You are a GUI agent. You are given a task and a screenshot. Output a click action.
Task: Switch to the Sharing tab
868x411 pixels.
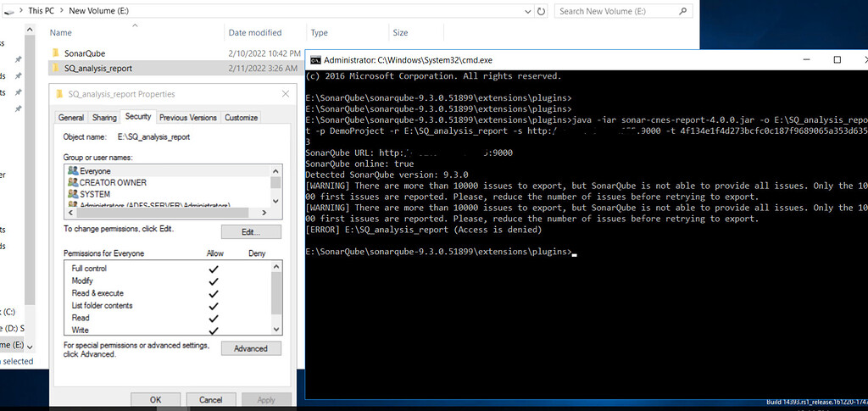(104, 117)
